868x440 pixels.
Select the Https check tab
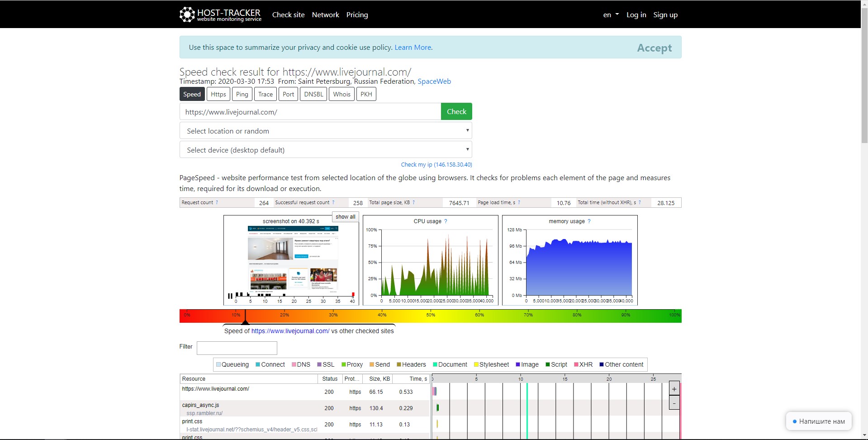(218, 94)
